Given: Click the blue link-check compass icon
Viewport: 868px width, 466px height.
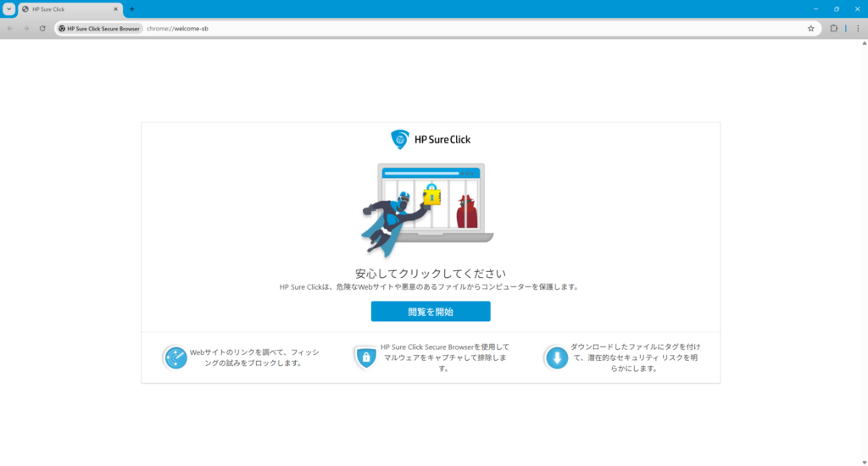Looking at the screenshot, I should pyautogui.click(x=175, y=358).
